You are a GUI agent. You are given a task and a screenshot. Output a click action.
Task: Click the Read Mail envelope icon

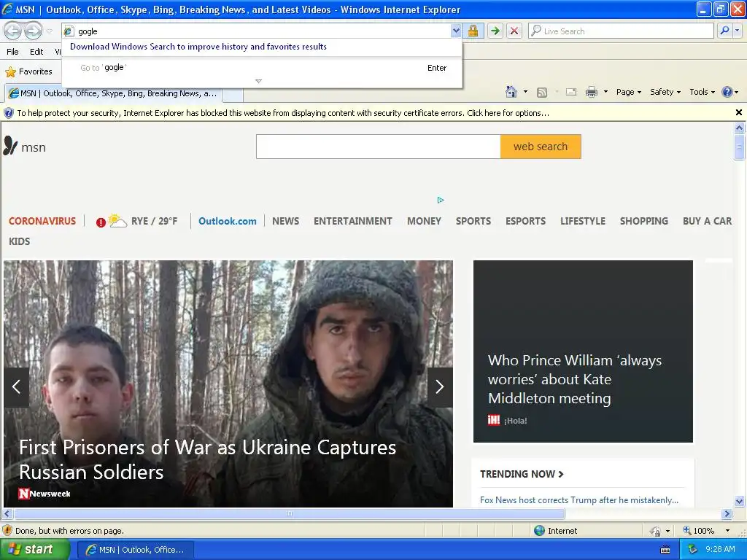(x=571, y=92)
